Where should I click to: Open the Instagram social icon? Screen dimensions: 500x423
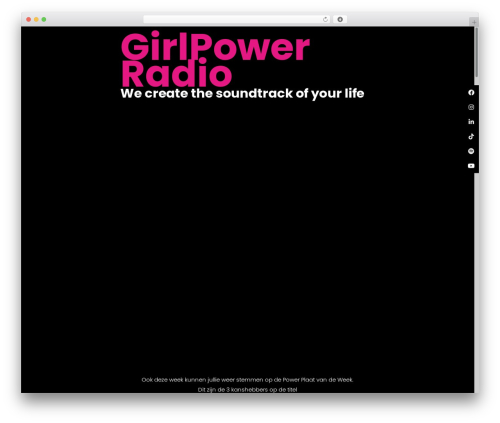(471, 107)
